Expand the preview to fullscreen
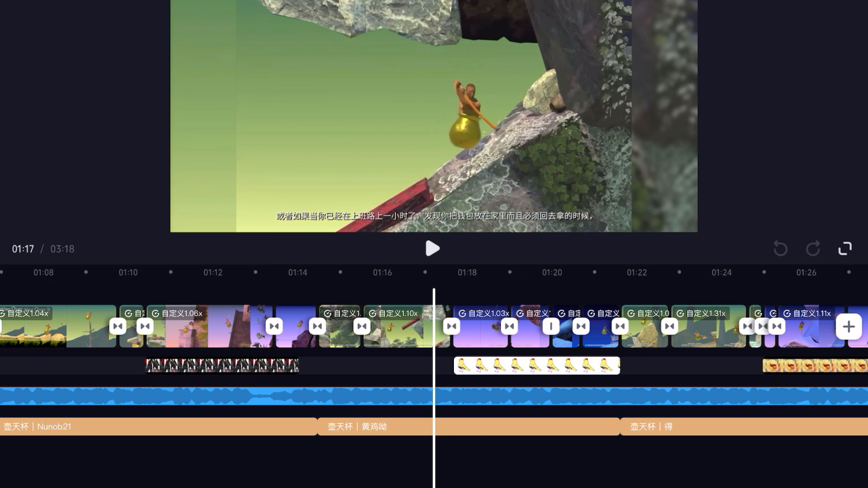 click(x=845, y=248)
